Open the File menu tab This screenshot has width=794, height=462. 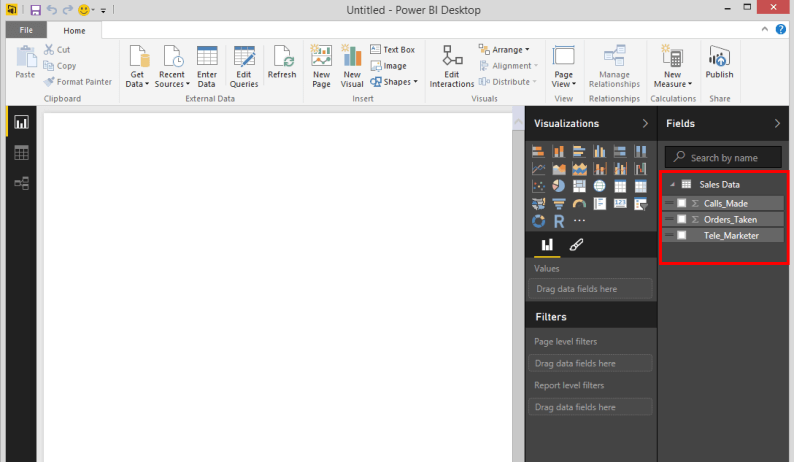(26, 31)
